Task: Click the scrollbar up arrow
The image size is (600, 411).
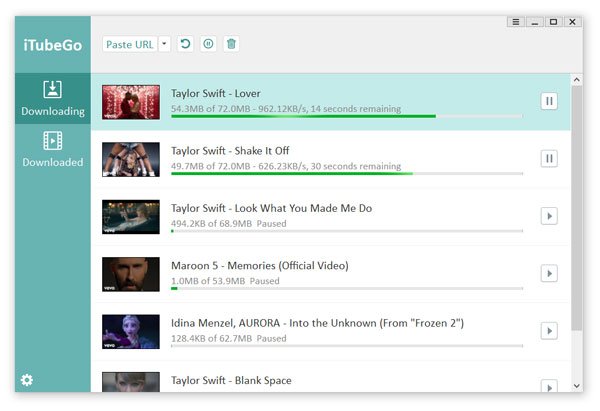Action: coord(577,80)
